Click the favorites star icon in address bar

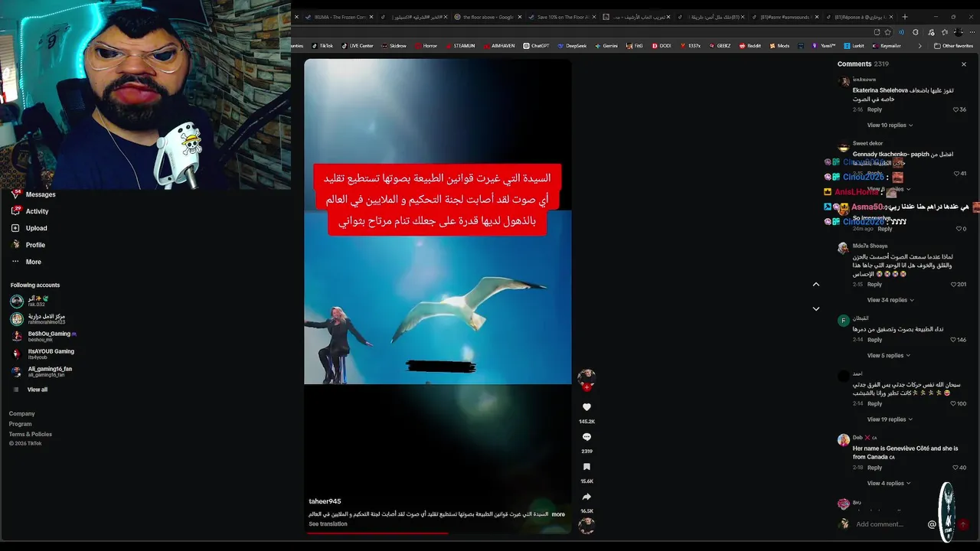click(888, 32)
